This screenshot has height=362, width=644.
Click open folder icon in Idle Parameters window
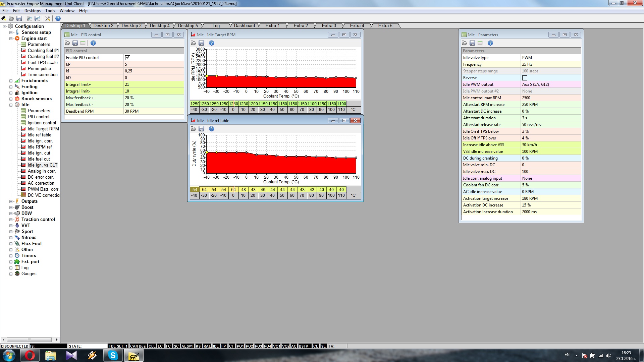coord(464,43)
